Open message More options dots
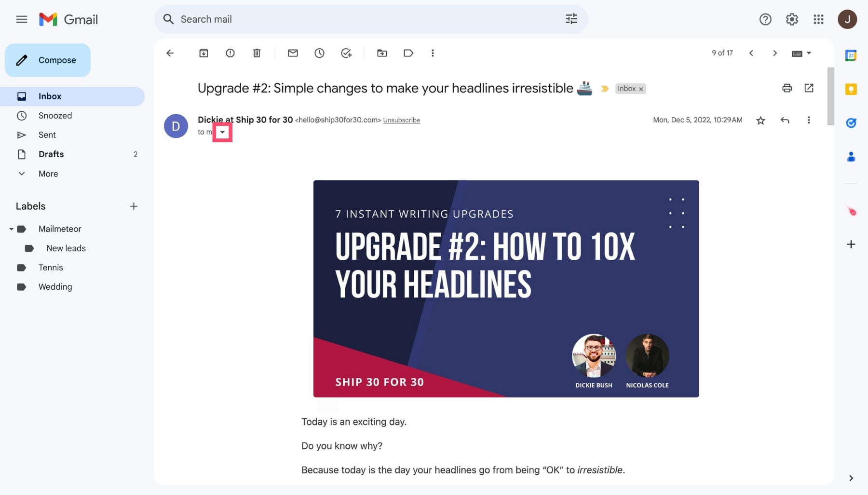 [x=809, y=120]
